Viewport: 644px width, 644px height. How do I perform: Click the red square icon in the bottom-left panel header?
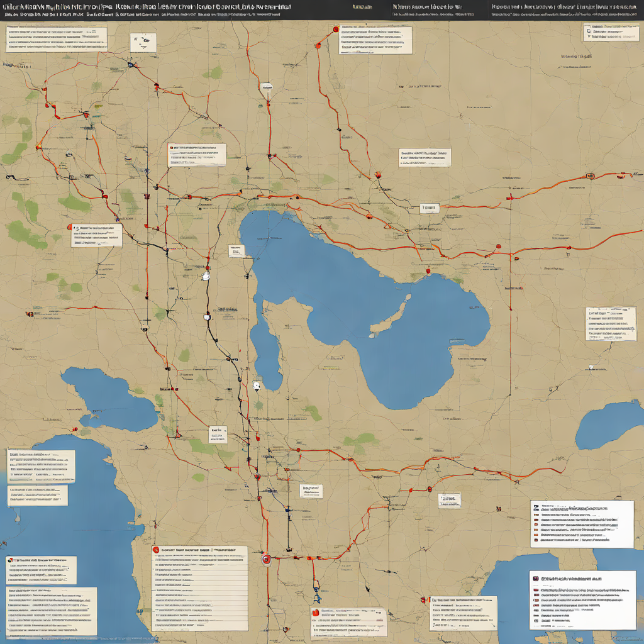10,559
